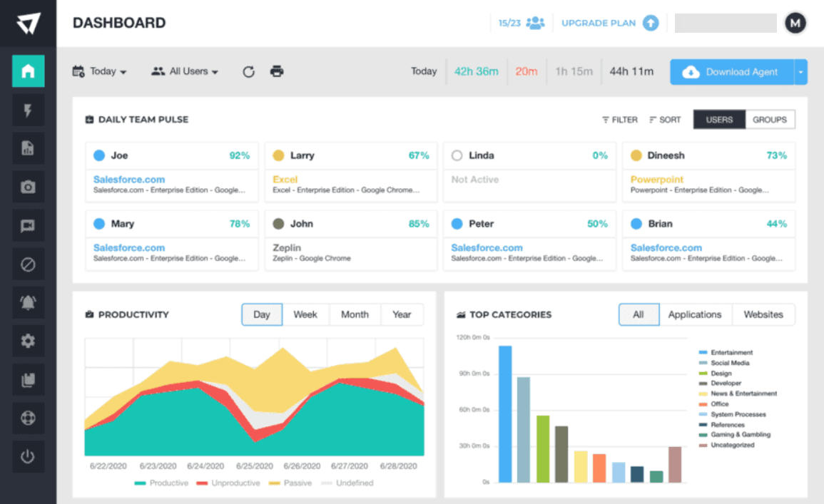Viewport: 824px width, 504px height.
Task: Open the Reports document icon in the sidebar
Action: [x=29, y=148]
